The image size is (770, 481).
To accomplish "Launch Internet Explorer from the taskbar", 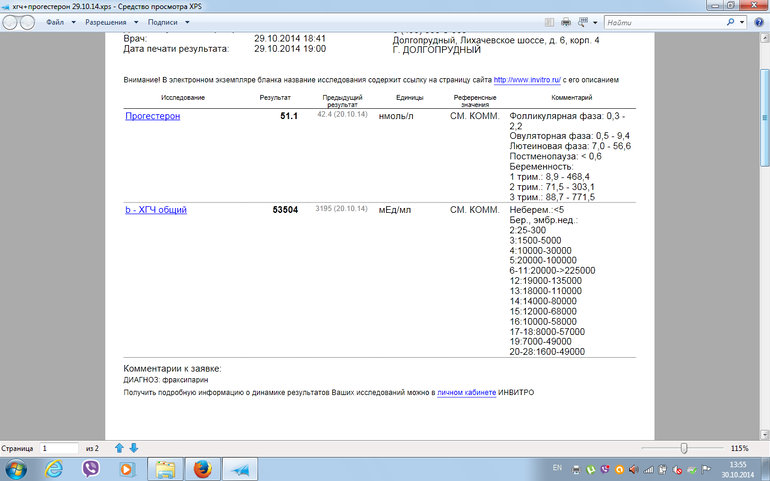I will (54, 469).
